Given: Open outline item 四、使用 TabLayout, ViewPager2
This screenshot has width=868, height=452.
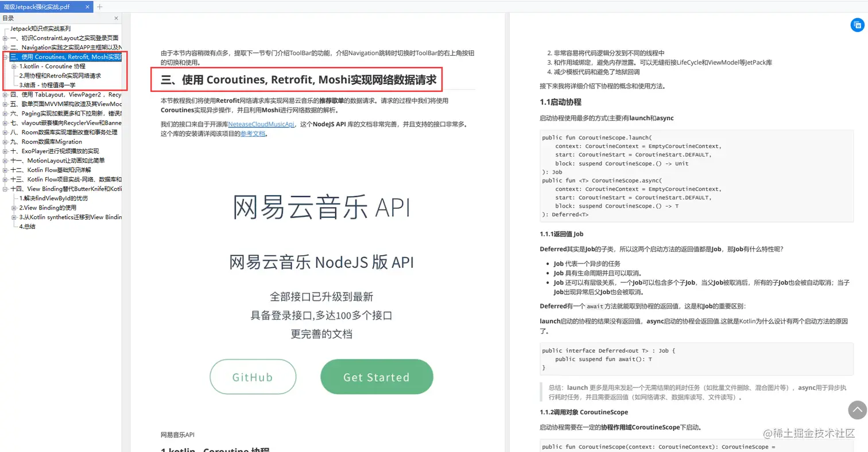Looking at the screenshot, I should [65, 95].
